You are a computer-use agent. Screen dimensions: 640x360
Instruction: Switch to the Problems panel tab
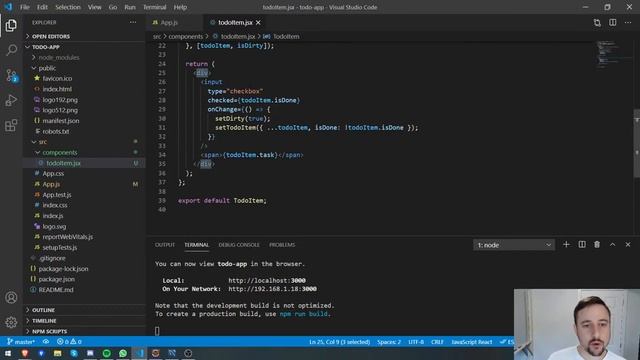(x=282, y=245)
